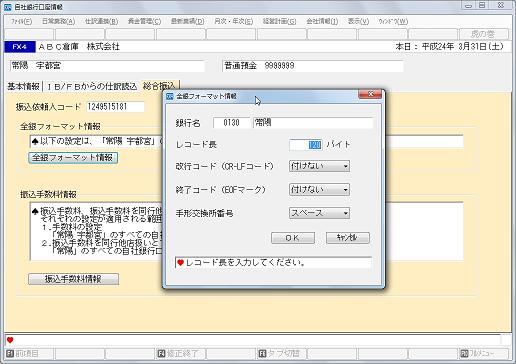This screenshot has width=516, height=364.
Task: Click the FX4 label badge
Action: 20,47
